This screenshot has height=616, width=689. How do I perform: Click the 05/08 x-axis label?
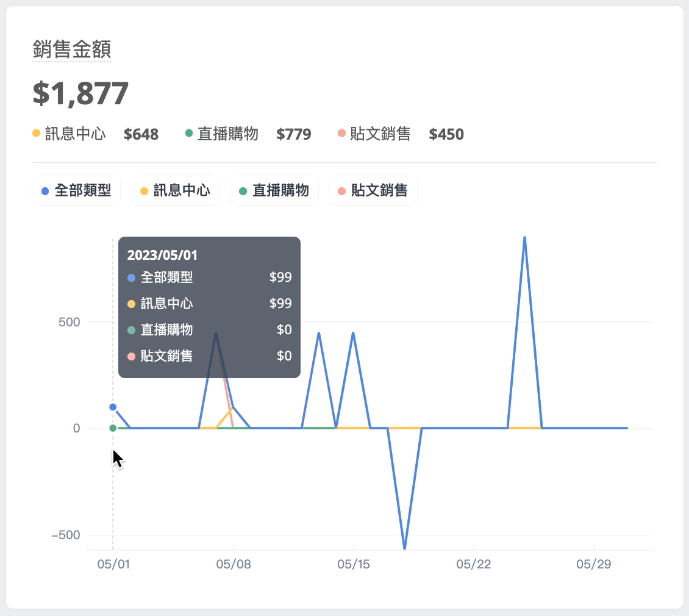click(234, 564)
